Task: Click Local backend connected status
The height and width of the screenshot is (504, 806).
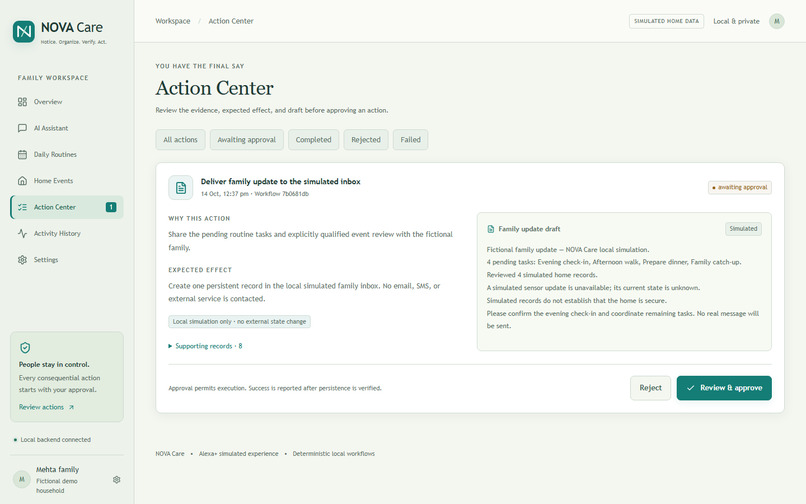Action: pos(52,440)
